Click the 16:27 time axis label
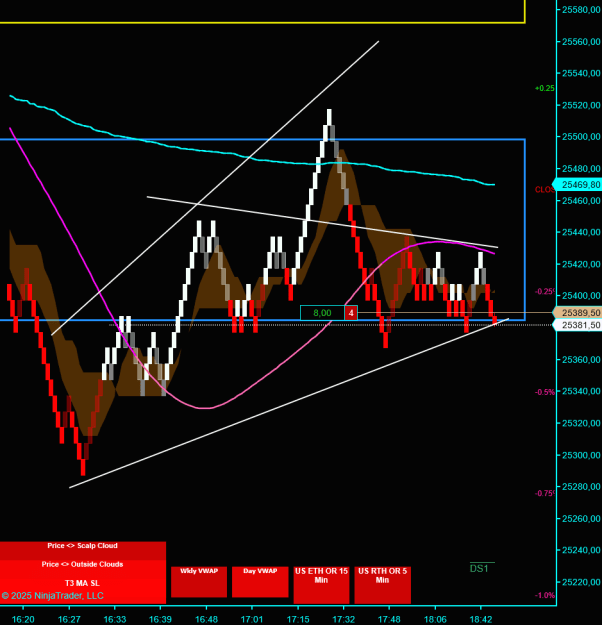The image size is (602, 625). click(x=69, y=619)
